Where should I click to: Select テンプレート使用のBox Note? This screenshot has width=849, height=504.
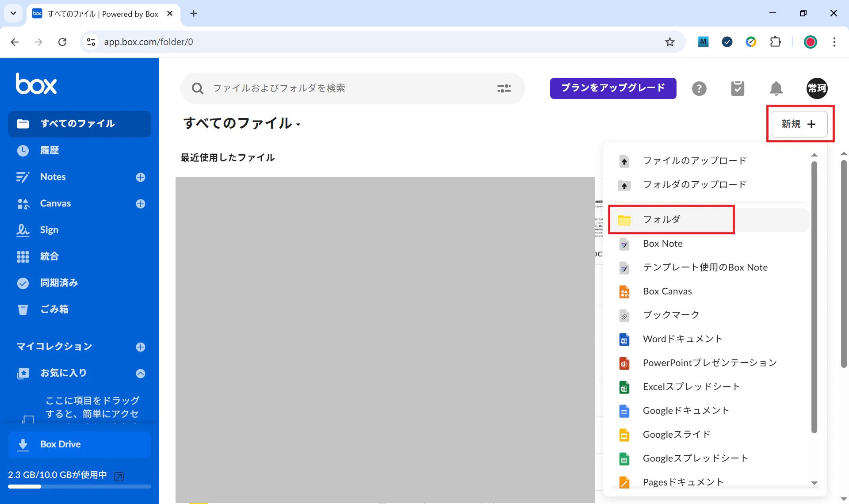711,267
